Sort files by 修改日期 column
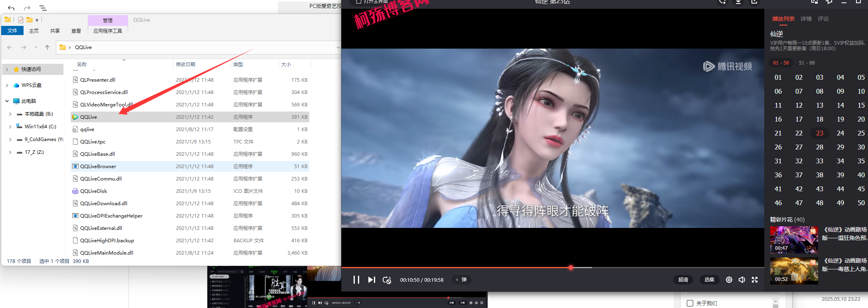 tap(186, 64)
